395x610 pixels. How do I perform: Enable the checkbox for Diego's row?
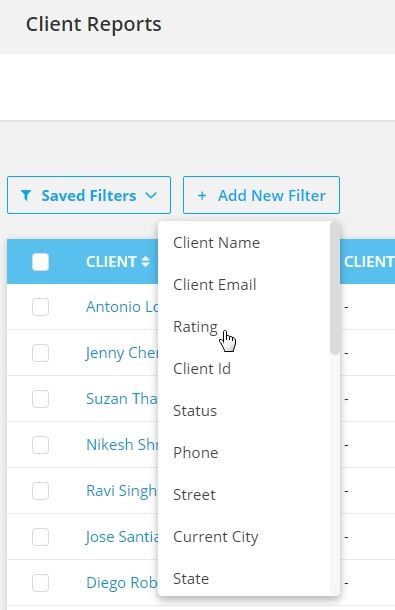(40, 583)
